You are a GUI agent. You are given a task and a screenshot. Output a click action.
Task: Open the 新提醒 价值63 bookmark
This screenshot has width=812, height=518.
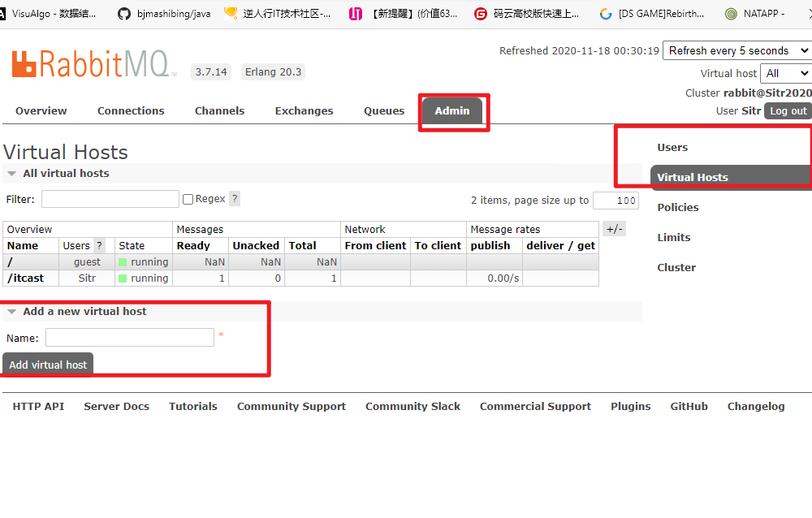pyautogui.click(x=403, y=14)
